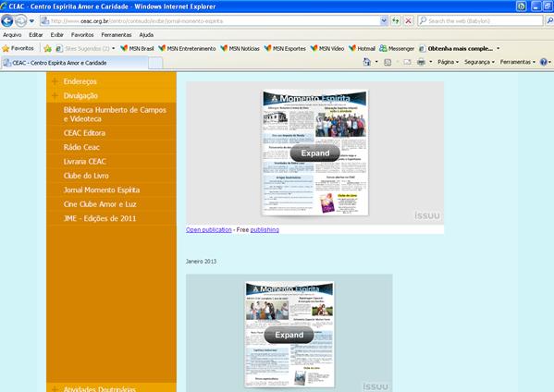Click the Free publishing link

tap(265, 229)
